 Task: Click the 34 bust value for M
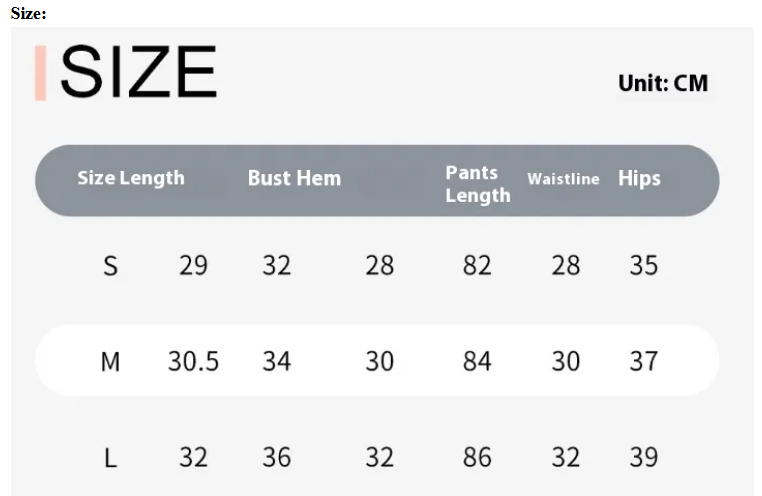coord(276,361)
